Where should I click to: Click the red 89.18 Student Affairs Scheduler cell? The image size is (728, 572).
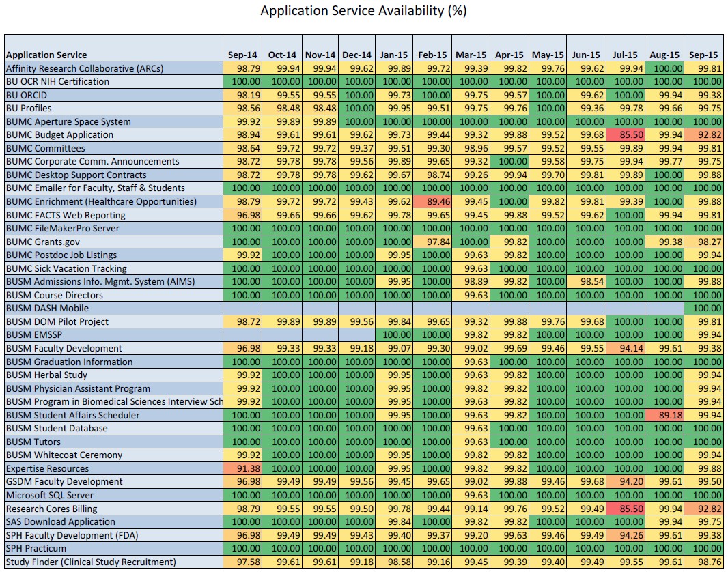664,415
